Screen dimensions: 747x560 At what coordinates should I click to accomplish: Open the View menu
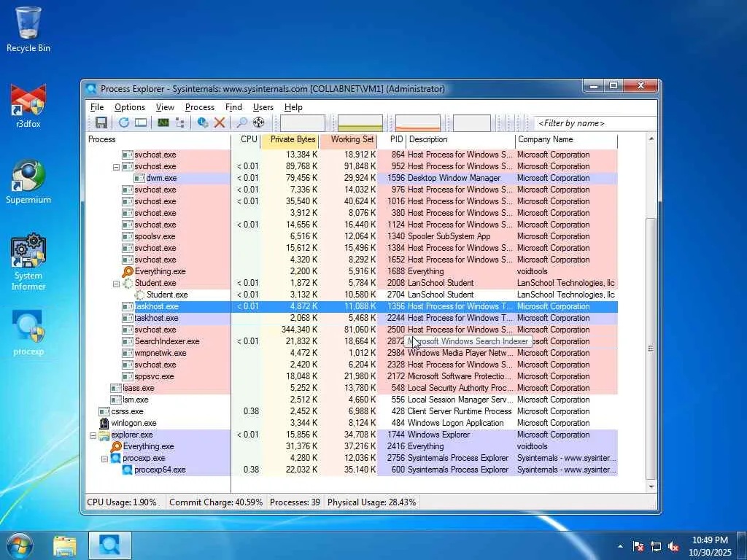(165, 107)
